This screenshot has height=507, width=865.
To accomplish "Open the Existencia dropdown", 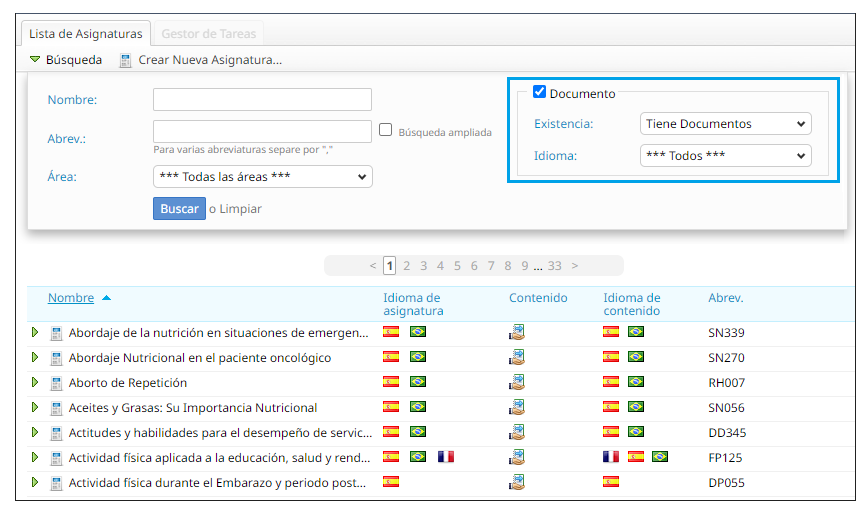I will (725, 124).
